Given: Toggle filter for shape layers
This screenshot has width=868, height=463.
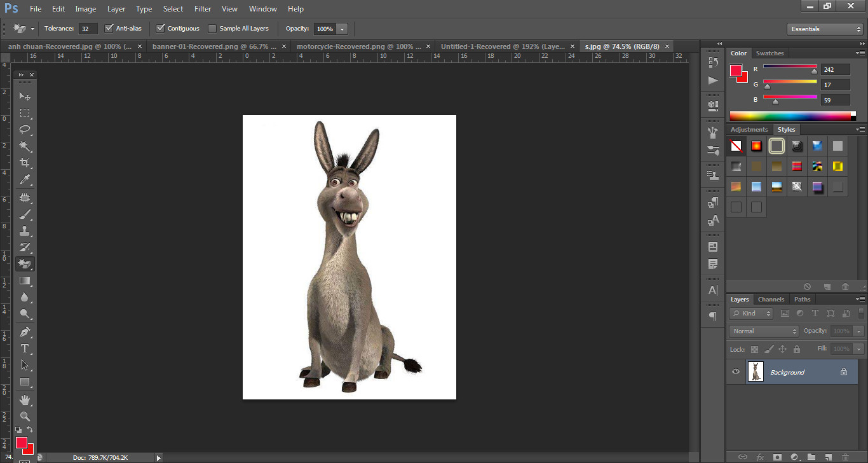Looking at the screenshot, I should (x=831, y=314).
